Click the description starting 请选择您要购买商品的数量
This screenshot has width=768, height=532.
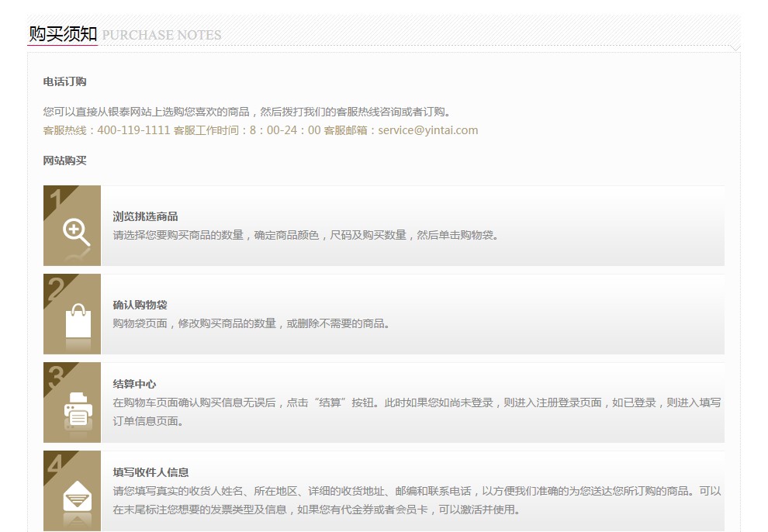coord(306,235)
